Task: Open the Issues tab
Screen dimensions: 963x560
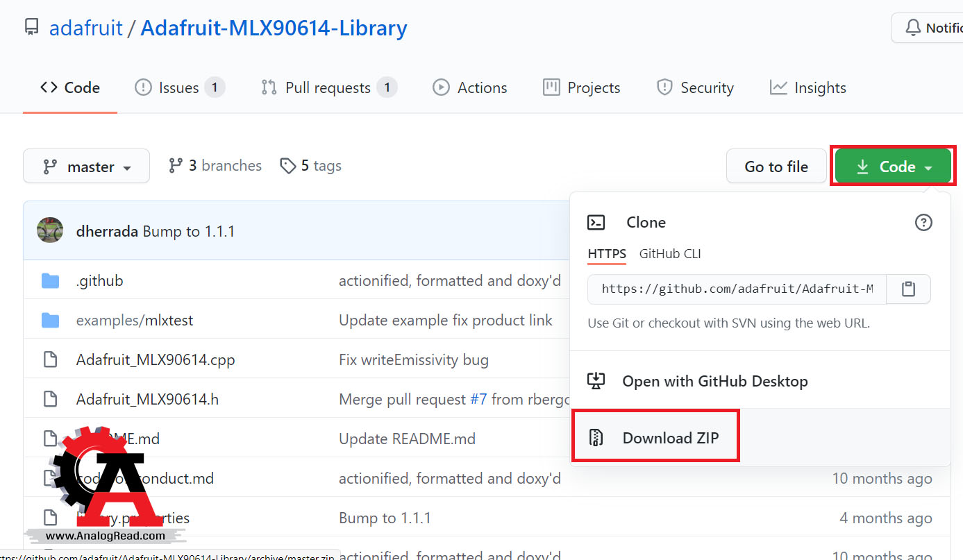Action: [x=179, y=88]
